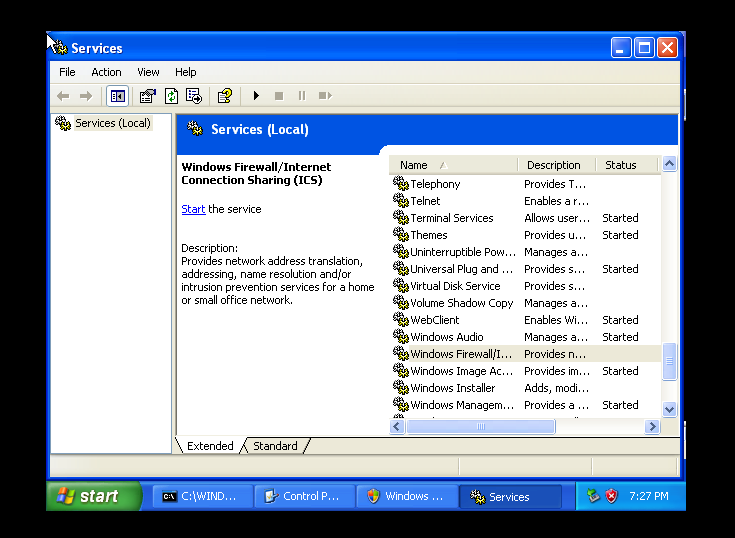The width and height of the screenshot is (735, 538).
Task: Click the horizontal scrollbar right arrow
Action: [652, 426]
